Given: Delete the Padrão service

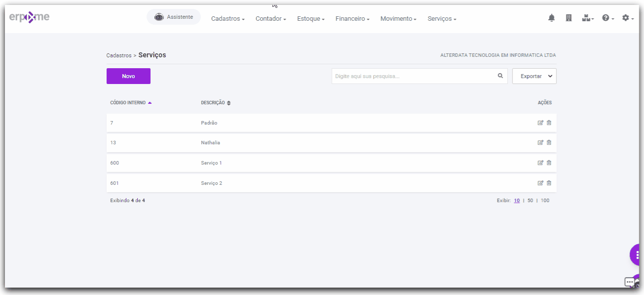Looking at the screenshot, I should click(549, 123).
